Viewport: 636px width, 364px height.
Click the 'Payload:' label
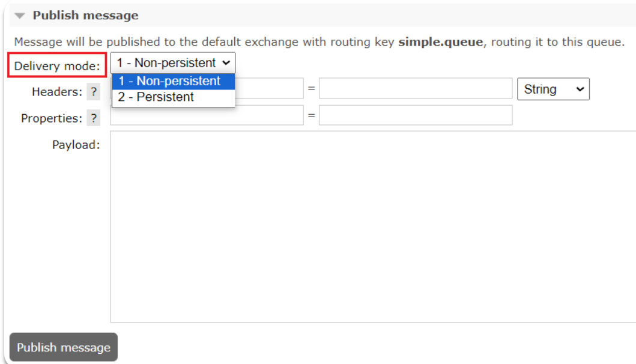point(76,145)
